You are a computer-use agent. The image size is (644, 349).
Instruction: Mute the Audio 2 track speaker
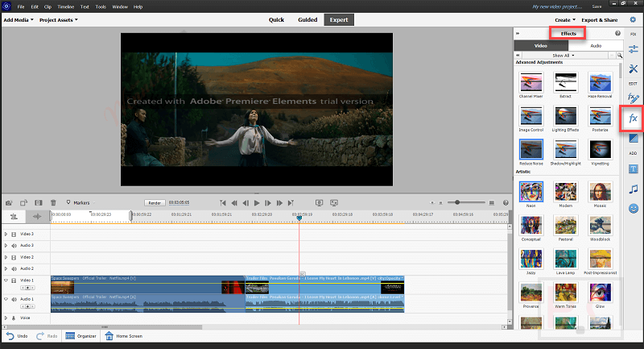tap(14, 269)
